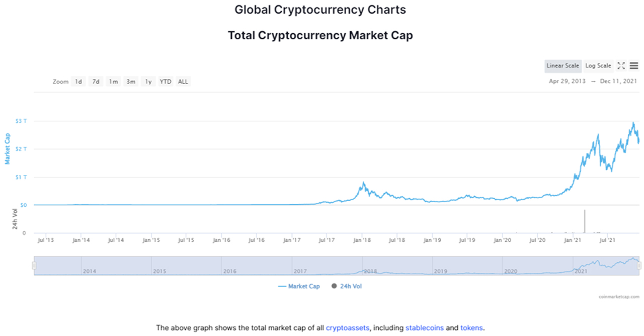Open the stablecoins link

click(x=424, y=328)
